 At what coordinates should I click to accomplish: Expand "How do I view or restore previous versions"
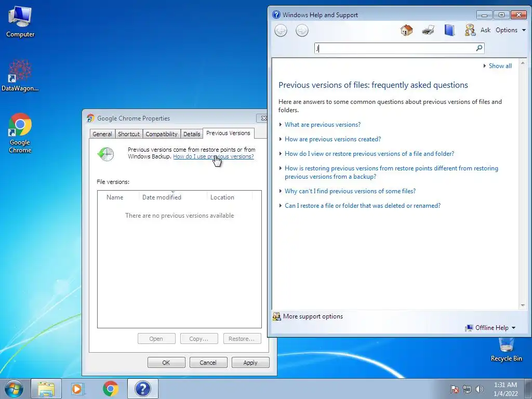pyautogui.click(x=369, y=154)
